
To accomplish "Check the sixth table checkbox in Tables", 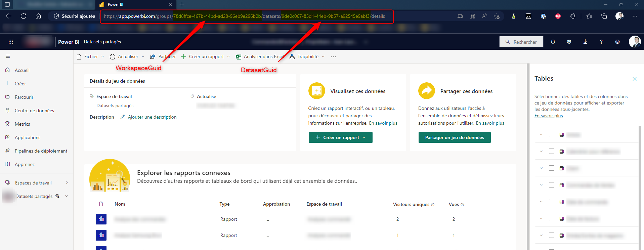I will (x=552, y=218).
